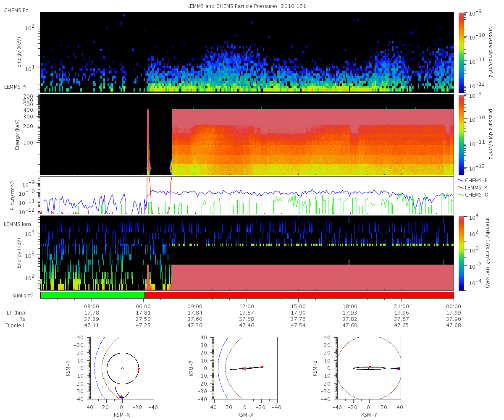Click the LEMMS pressure color bar
This screenshot has height=420, width=504.
462,135
